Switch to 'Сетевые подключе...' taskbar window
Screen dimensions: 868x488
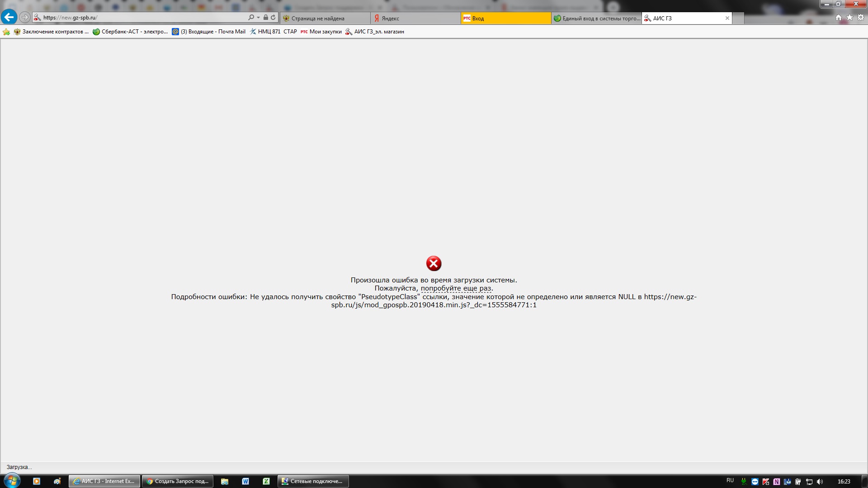coord(313,481)
